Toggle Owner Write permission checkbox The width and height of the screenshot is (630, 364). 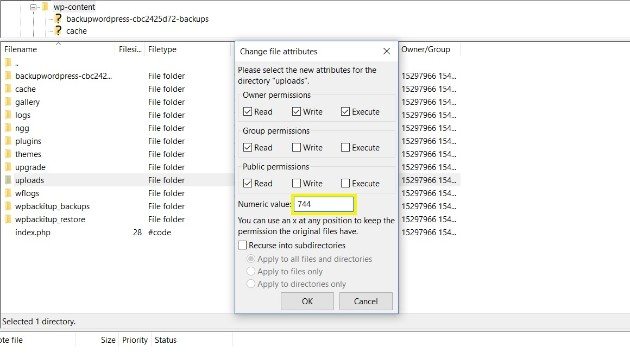297,111
